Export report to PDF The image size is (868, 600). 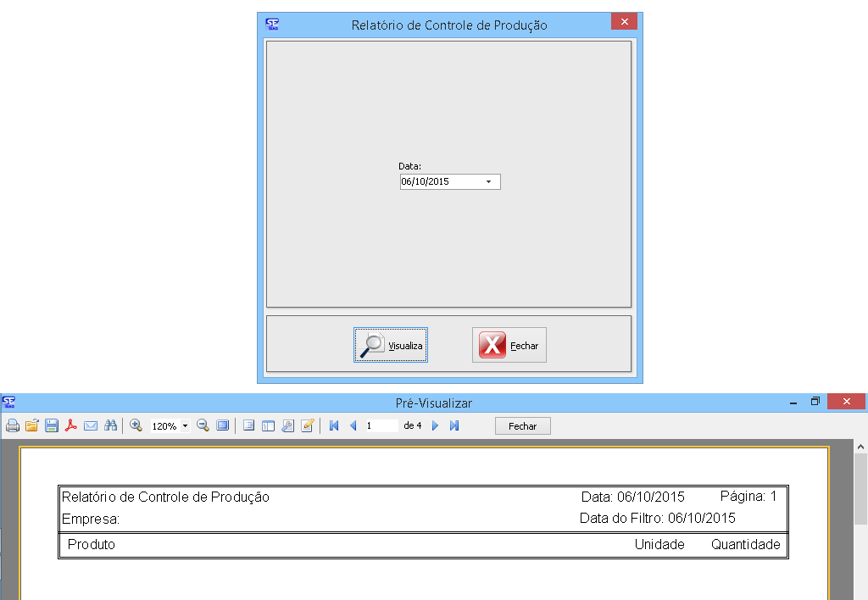71,425
